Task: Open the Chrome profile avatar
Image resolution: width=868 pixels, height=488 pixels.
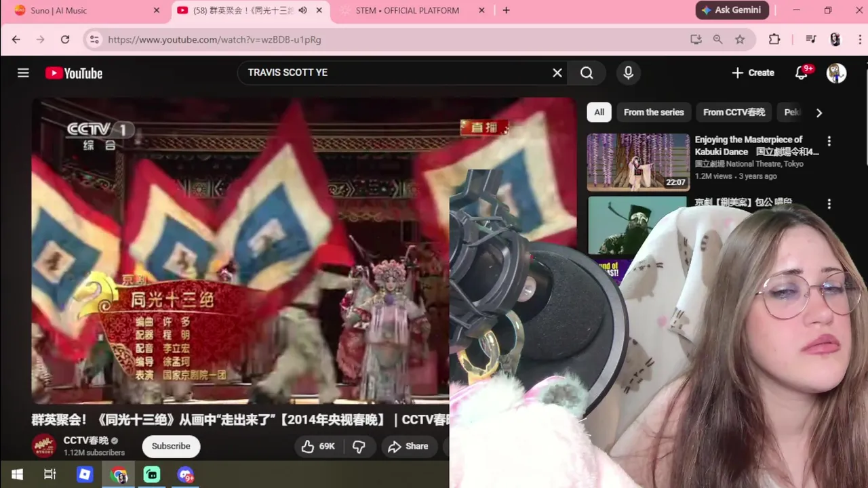Action: tap(835, 39)
